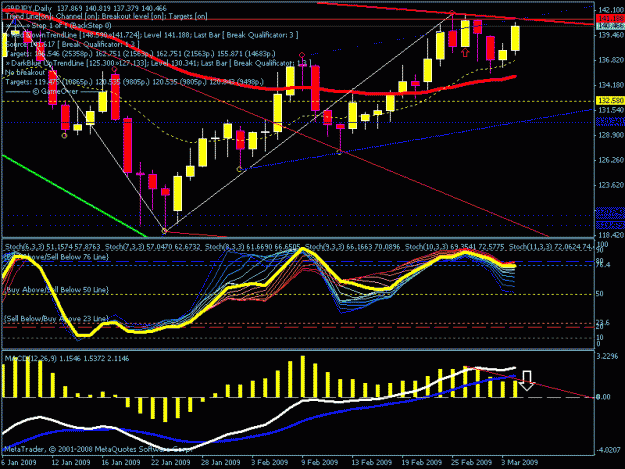Click the 'No breakout' text
625x469 pixels.
25,73
